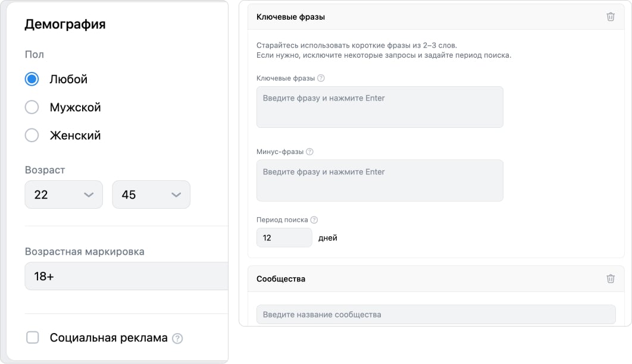The image size is (632, 364).
Task: Remove the Сообщества block using trash icon
Action: coord(610,279)
